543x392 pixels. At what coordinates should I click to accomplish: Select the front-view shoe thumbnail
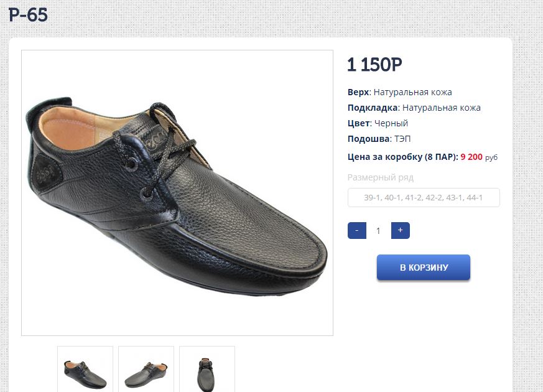coord(207,371)
